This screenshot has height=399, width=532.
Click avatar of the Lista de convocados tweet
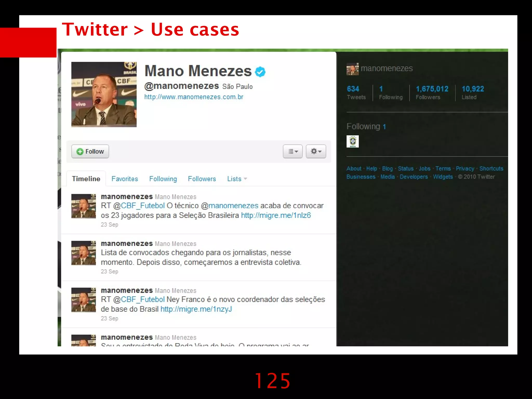click(x=84, y=253)
